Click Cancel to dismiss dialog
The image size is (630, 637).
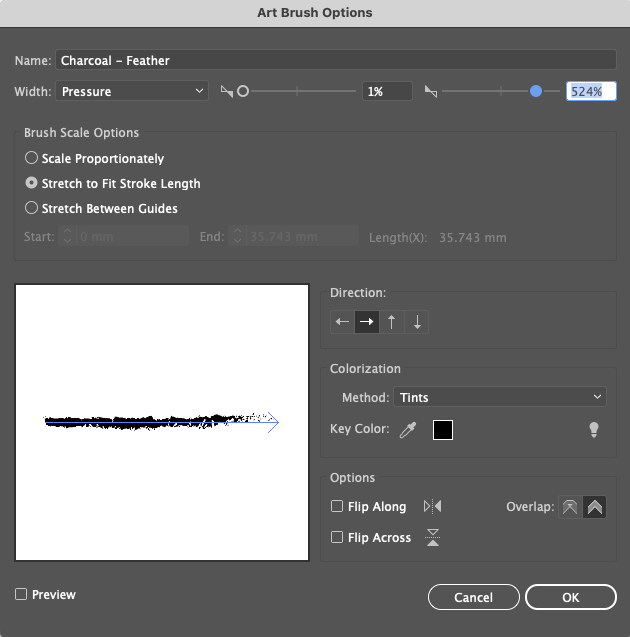tap(474, 597)
